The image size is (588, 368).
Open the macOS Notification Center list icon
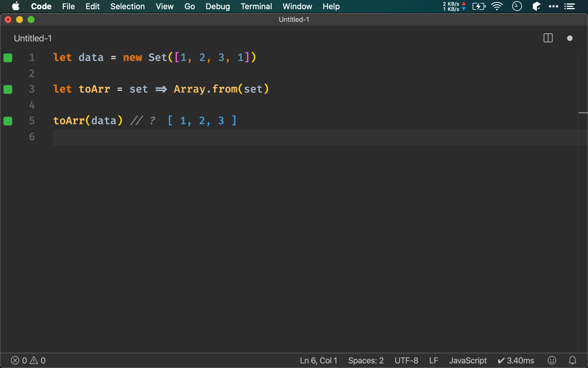570,6
